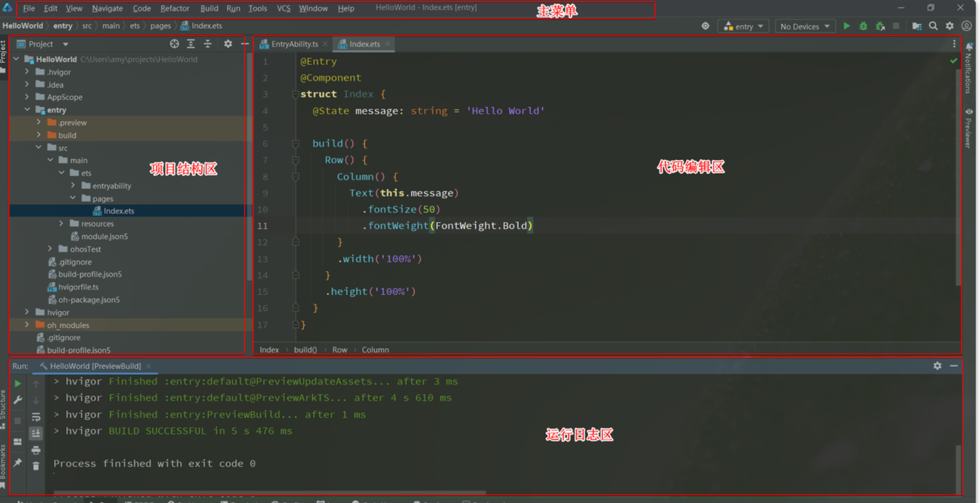Expand the oh_modules folder
The height and width of the screenshot is (503, 980).
point(27,324)
